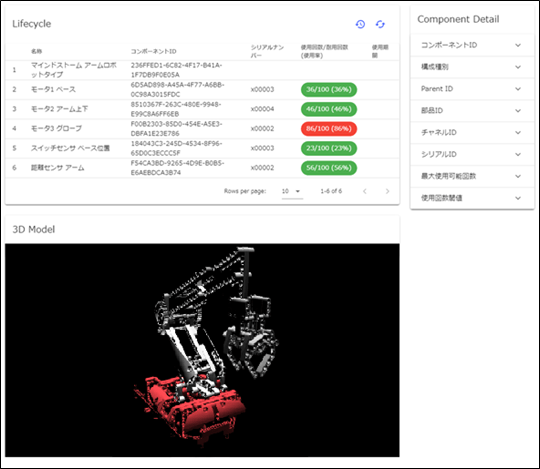The height and width of the screenshot is (469, 540).
Task: Click the コンポーネントID column header
Action: pyautogui.click(x=154, y=51)
